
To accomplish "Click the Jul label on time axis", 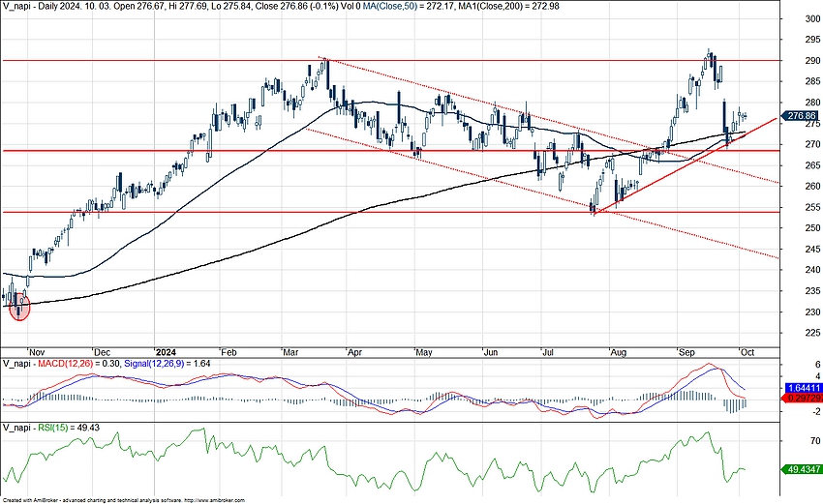I will click(547, 352).
